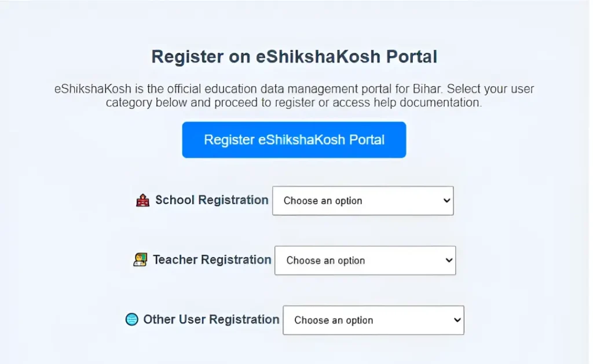
Task: Click the chevron arrow on School Registration dropdown
Action: pyautogui.click(x=446, y=201)
